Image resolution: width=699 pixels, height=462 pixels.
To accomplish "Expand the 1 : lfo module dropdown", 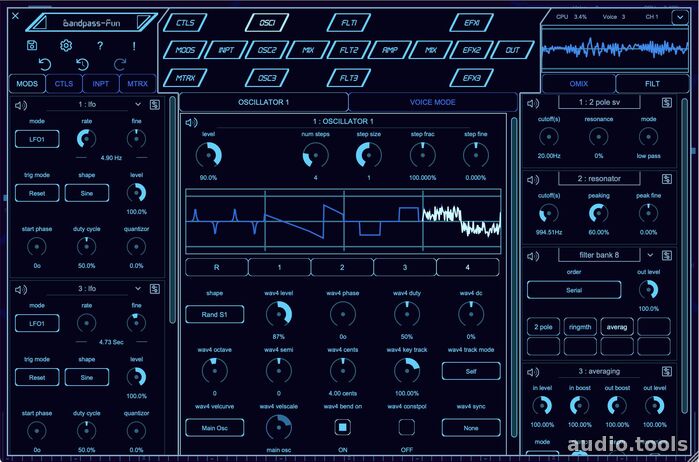I will [138, 104].
